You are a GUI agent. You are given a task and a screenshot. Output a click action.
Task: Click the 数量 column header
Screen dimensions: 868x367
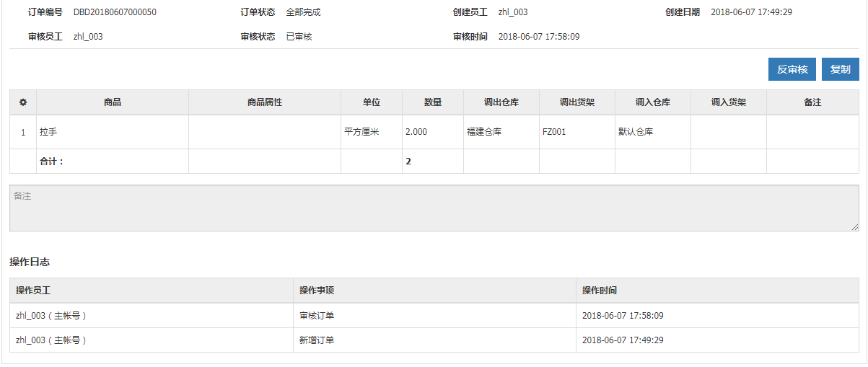tap(433, 102)
